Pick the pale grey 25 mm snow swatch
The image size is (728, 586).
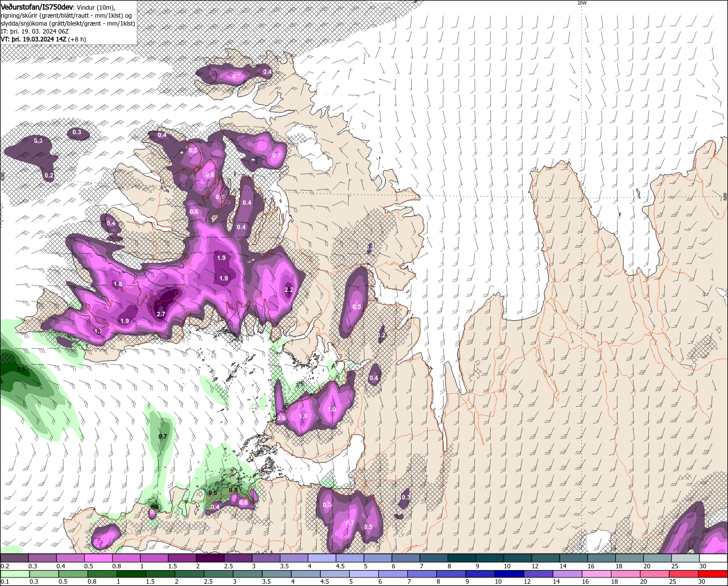(686, 558)
